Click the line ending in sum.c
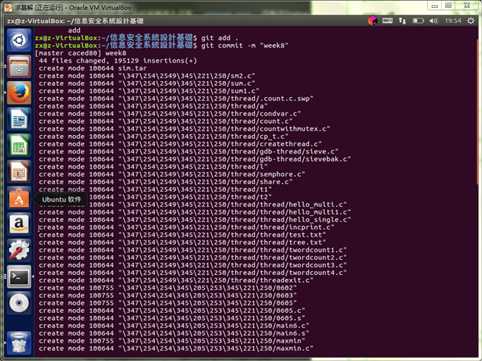Viewport: 482px width, 361px height. point(147,83)
